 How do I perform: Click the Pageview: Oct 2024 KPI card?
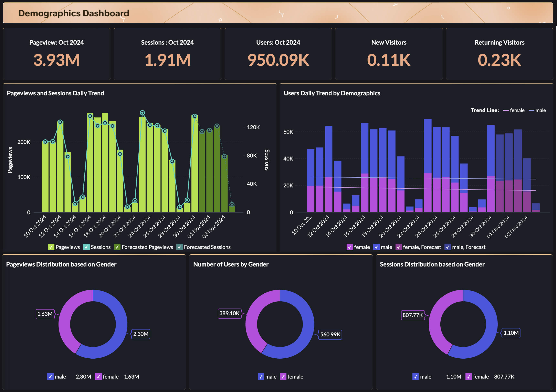pyautogui.click(x=56, y=54)
